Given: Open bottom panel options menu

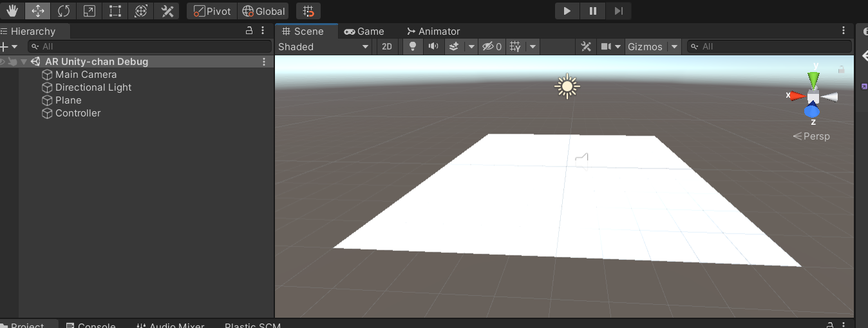Looking at the screenshot, I should point(844,325).
